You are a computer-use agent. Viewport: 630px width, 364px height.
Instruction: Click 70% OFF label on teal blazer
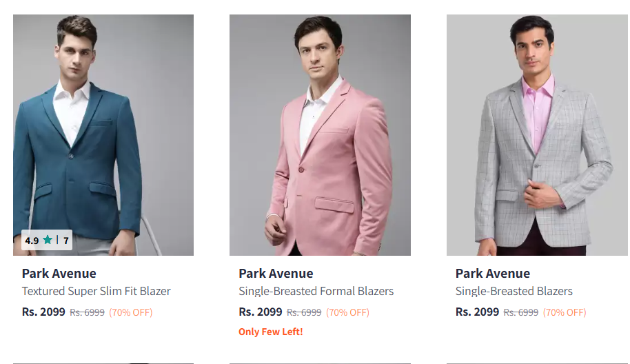click(x=131, y=312)
